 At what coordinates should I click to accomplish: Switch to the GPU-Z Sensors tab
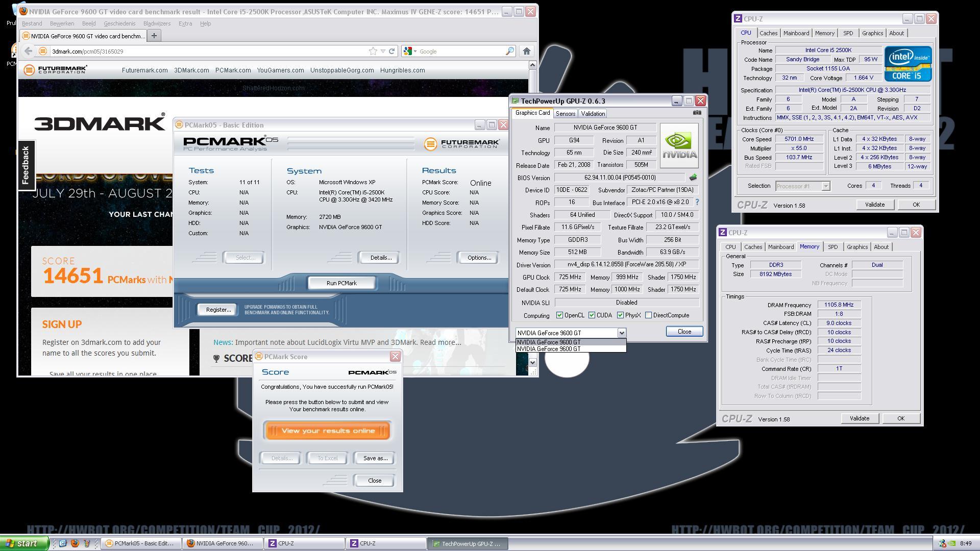565,114
